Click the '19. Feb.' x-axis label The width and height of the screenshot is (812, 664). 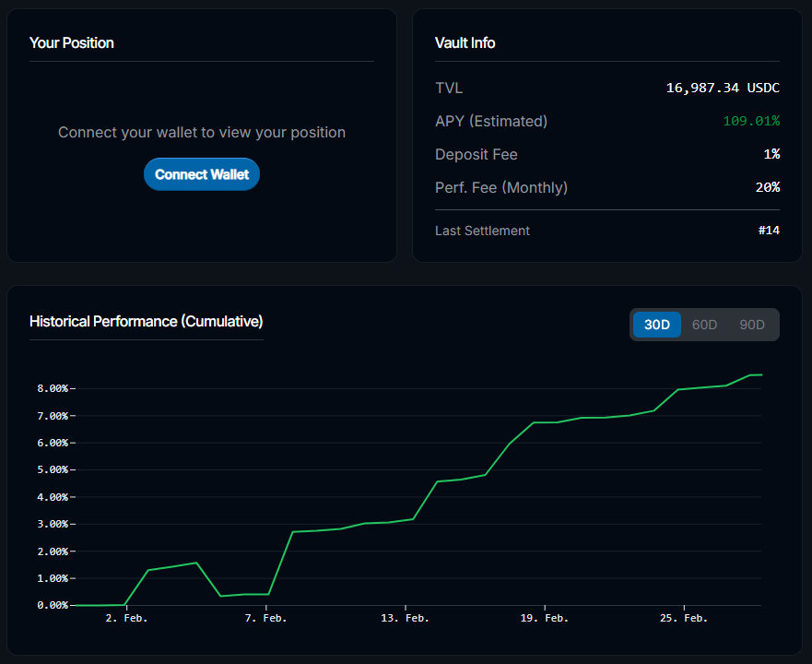(x=545, y=618)
